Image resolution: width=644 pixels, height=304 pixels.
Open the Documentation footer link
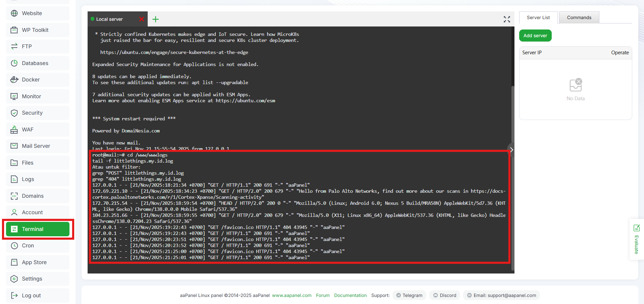tap(350, 295)
